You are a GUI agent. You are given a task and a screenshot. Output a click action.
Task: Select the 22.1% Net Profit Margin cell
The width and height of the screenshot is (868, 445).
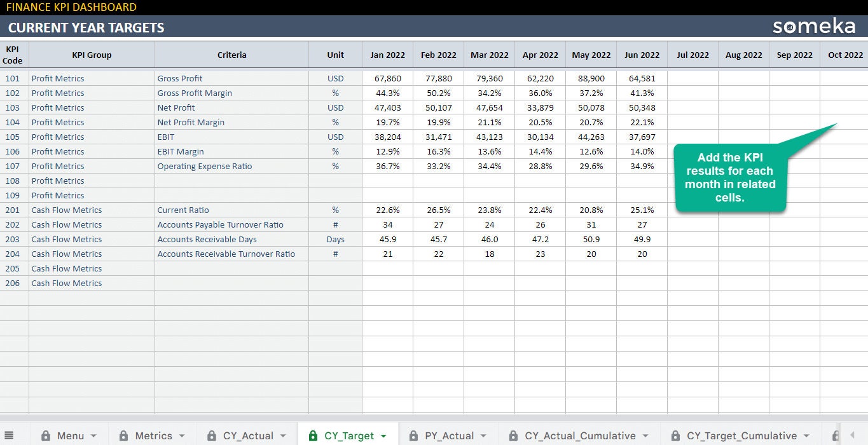click(x=642, y=122)
